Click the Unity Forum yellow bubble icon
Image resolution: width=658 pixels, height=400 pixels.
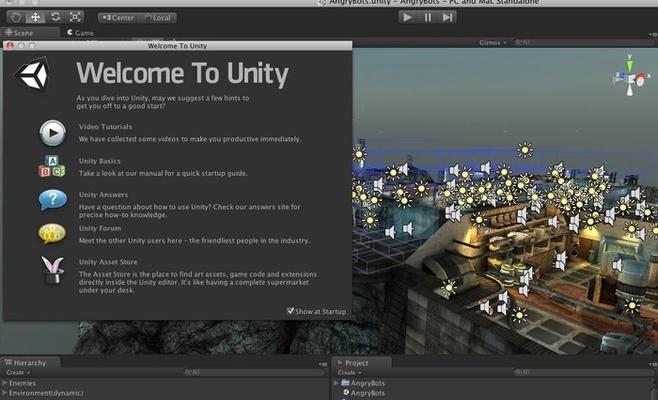(x=52, y=233)
